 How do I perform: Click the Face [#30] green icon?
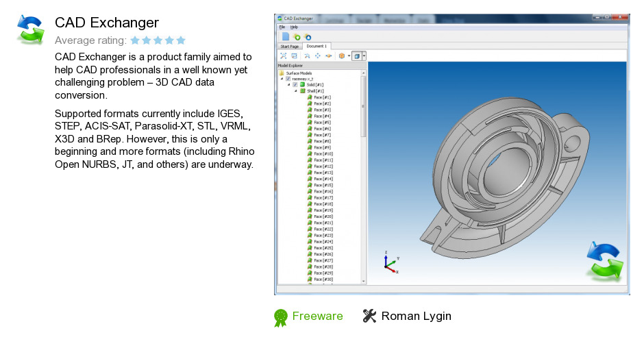[x=310, y=279]
